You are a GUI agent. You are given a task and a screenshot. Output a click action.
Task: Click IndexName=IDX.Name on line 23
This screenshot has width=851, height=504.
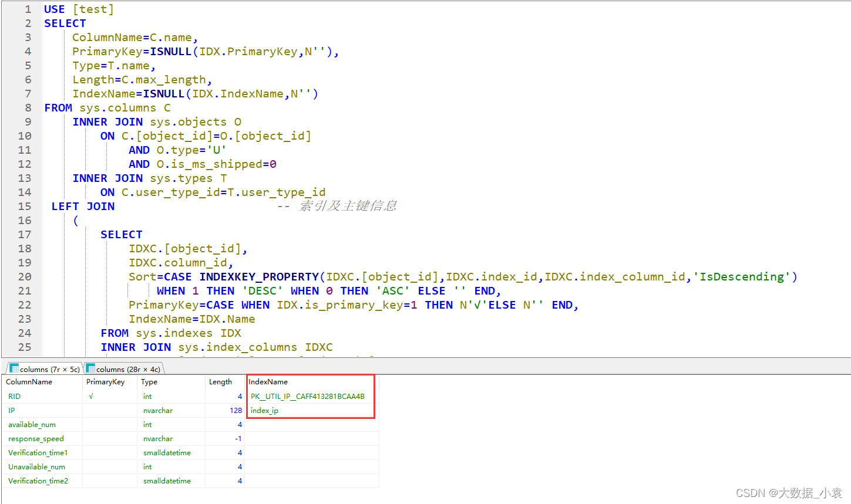(x=192, y=319)
